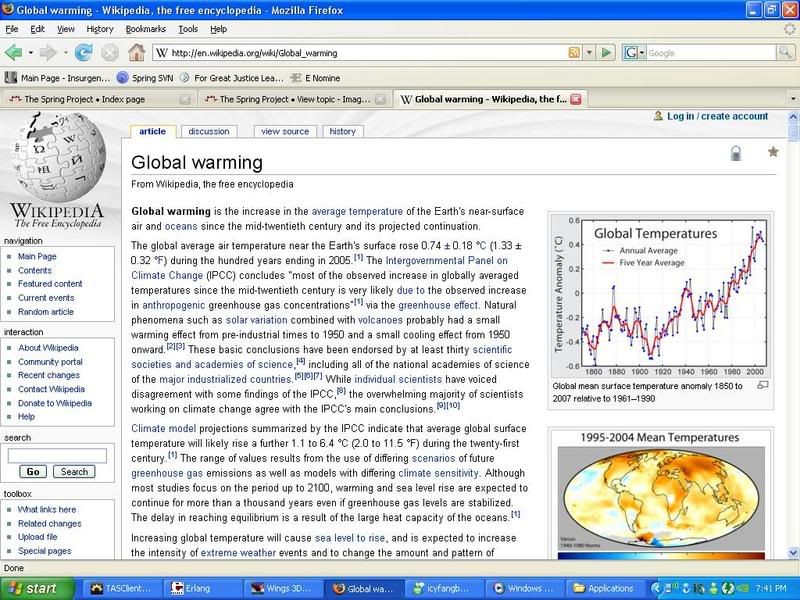Expand the address bar URL history dropdown

coord(589,53)
